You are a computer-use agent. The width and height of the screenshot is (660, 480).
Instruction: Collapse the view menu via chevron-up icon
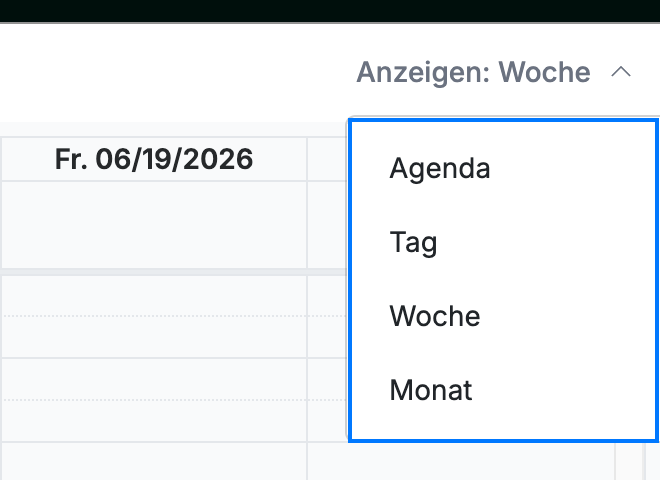coord(621,72)
